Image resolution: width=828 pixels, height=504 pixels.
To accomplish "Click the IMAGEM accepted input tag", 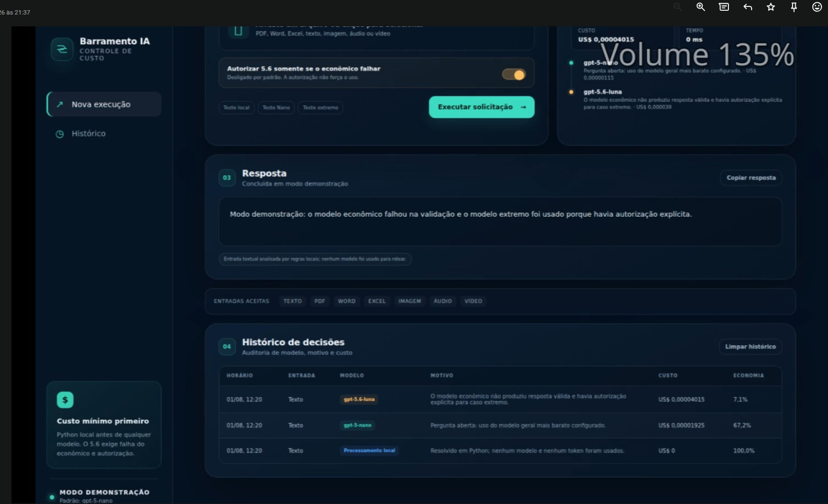I will point(409,301).
